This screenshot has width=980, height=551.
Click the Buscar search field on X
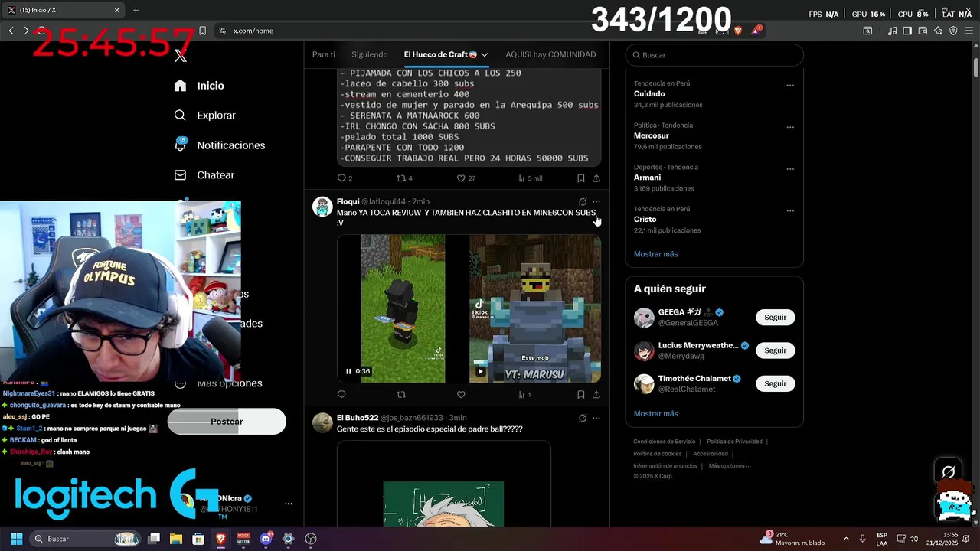click(x=714, y=55)
